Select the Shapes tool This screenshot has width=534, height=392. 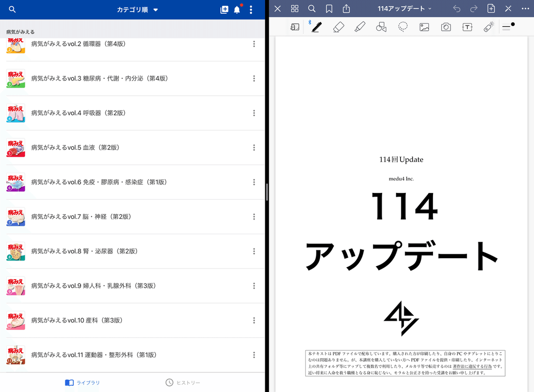coord(381,27)
